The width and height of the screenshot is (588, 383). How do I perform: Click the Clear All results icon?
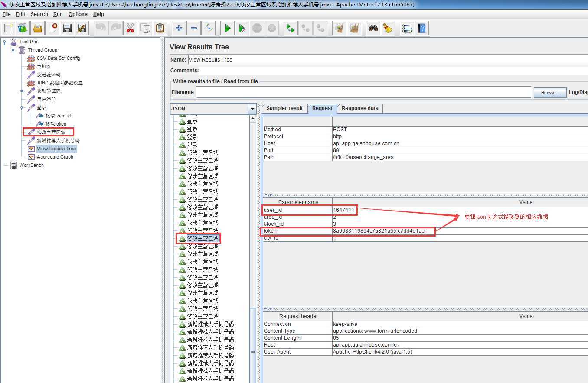pos(354,29)
